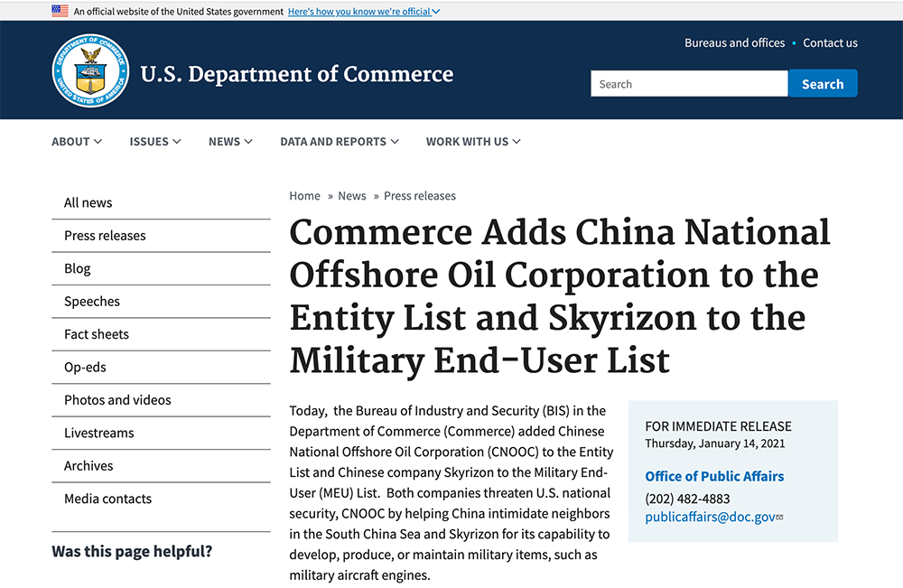The height and width of the screenshot is (588, 903).
Task: Select Op-eds in the sidebar
Action: (162, 367)
